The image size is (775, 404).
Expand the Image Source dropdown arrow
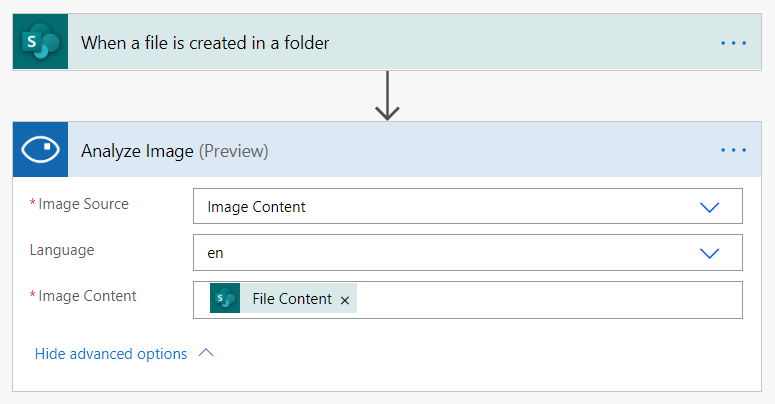tap(710, 207)
